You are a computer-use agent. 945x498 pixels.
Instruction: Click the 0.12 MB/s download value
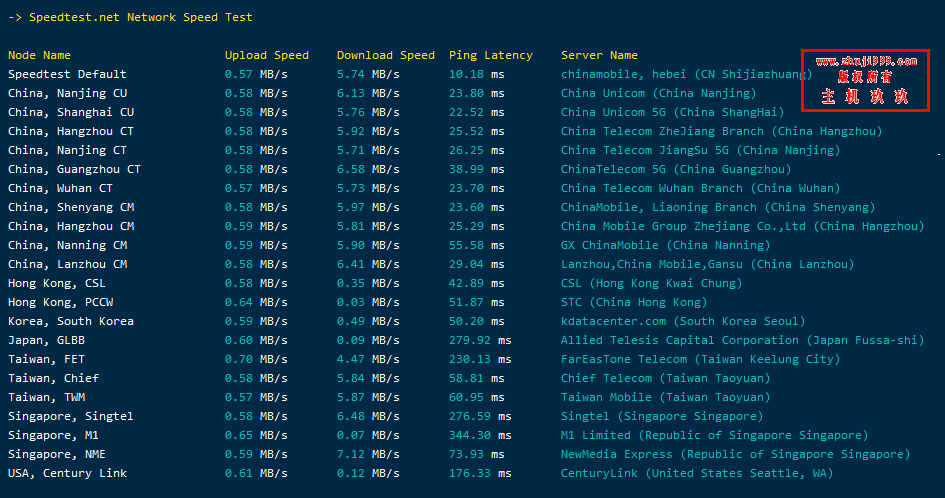click(368, 473)
